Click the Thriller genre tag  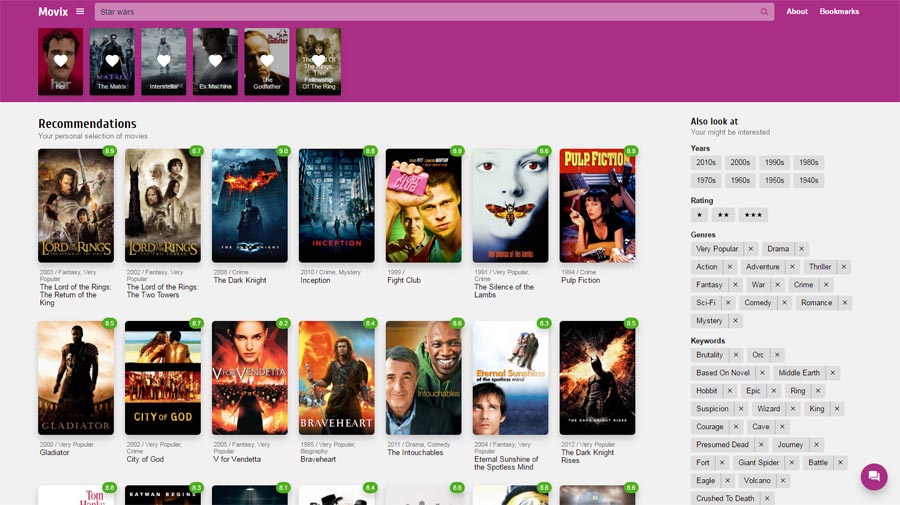click(x=820, y=267)
